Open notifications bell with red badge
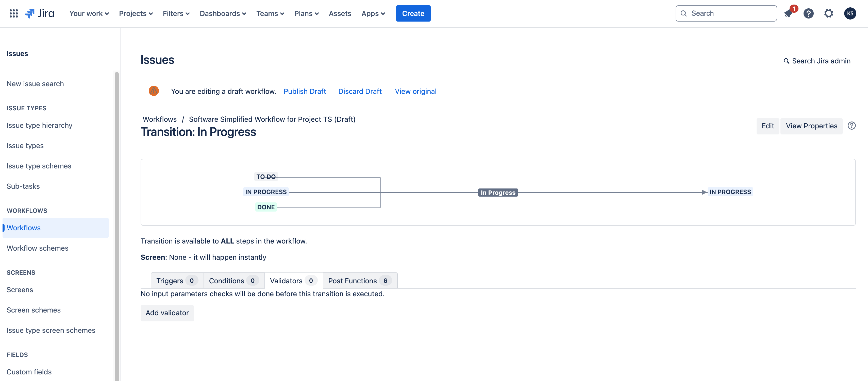Viewport: 868px width, 381px height. 789,13
